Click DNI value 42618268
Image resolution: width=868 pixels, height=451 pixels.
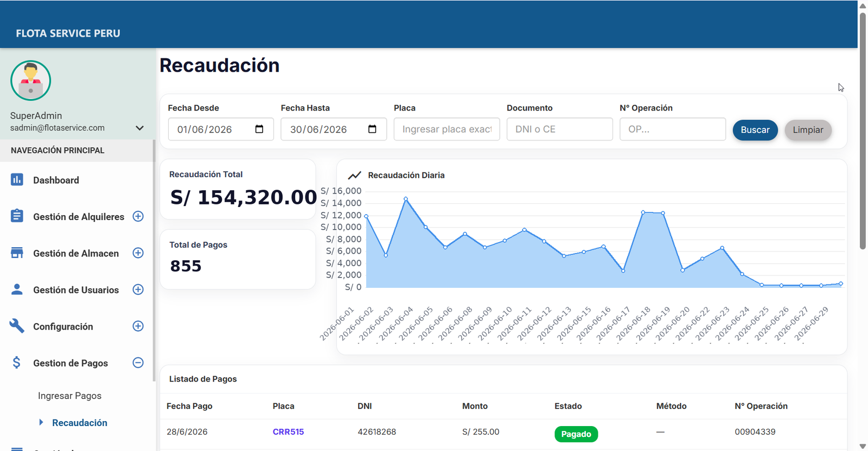coord(377,432)
